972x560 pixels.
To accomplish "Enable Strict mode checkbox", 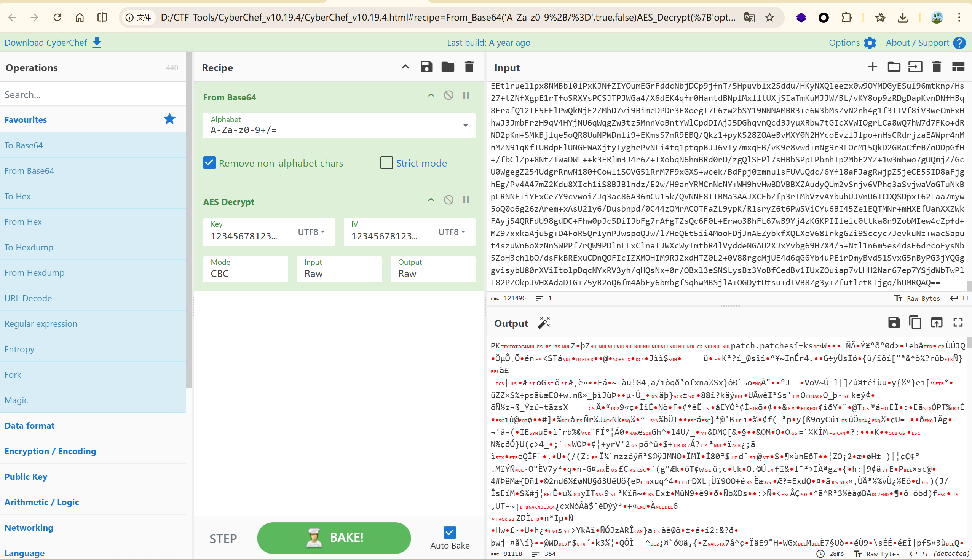I will tap(386, 163).
